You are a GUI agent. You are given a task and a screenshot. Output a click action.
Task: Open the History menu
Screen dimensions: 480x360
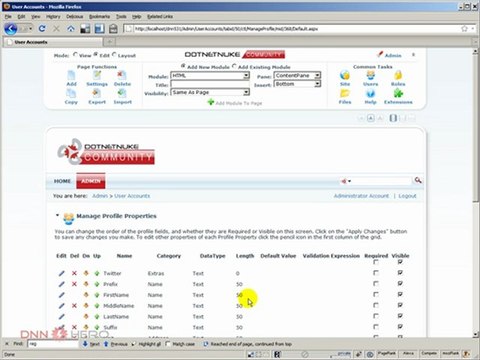[53, 16]
